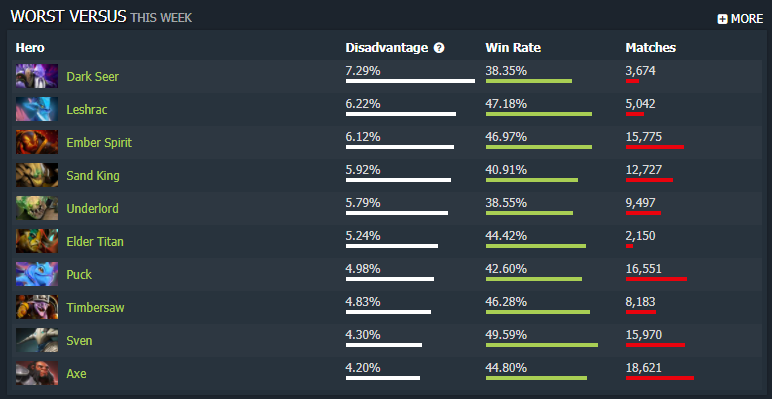Viewport: 772px width, 399px height.
Task: Select Sand King hero portrait
Action: point(37,175)
